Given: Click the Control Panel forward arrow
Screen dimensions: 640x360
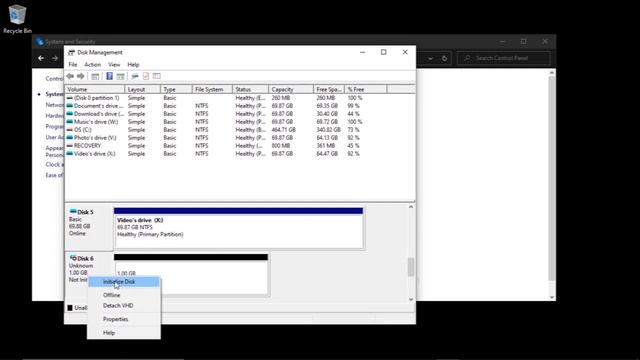Looking at the screenshot, I should (x=55, y=58).
